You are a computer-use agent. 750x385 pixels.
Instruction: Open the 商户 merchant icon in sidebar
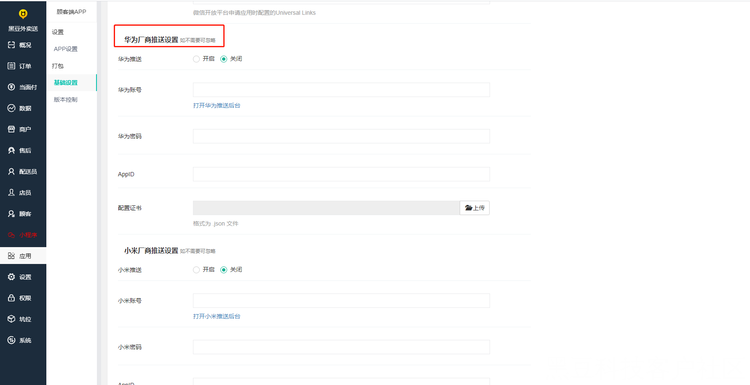[11, 129]
